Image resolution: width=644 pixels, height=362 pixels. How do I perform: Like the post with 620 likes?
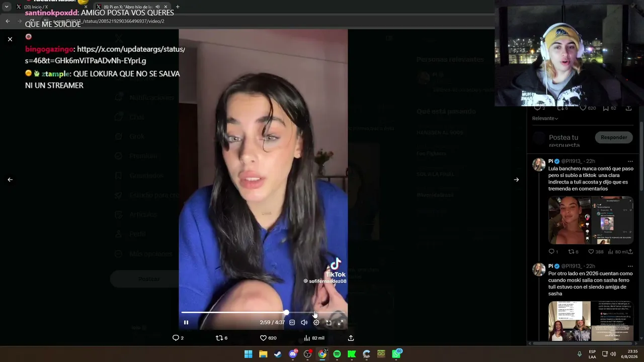pyautogui.click(x=268, y=338)
